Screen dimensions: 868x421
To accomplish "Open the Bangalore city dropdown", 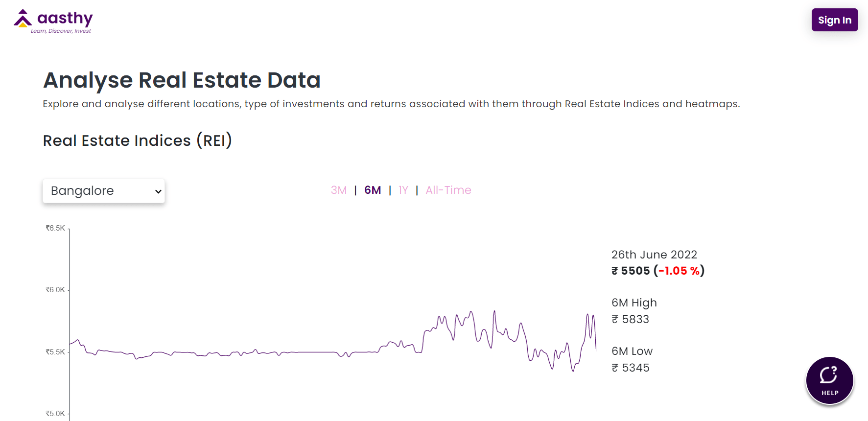I will coord(104,191).
